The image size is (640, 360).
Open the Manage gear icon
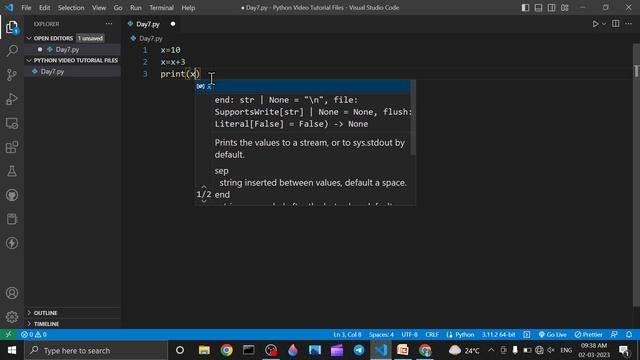coord(12,317)
